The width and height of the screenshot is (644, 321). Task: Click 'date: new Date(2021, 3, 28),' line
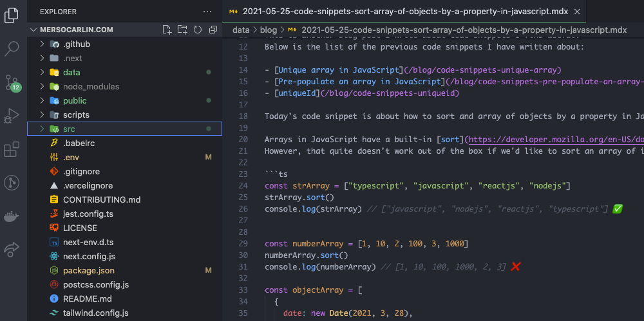(x=348, y=314)
